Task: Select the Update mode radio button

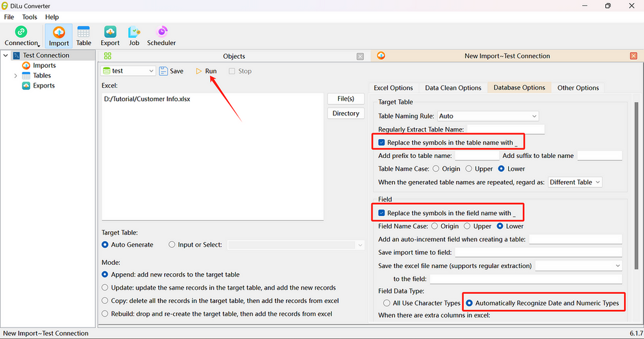Action: (106, 288)
